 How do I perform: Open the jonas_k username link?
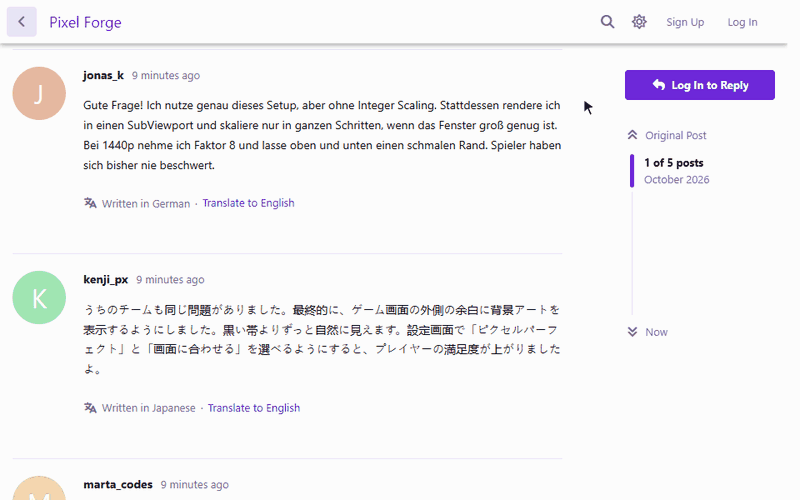(104, 76)
